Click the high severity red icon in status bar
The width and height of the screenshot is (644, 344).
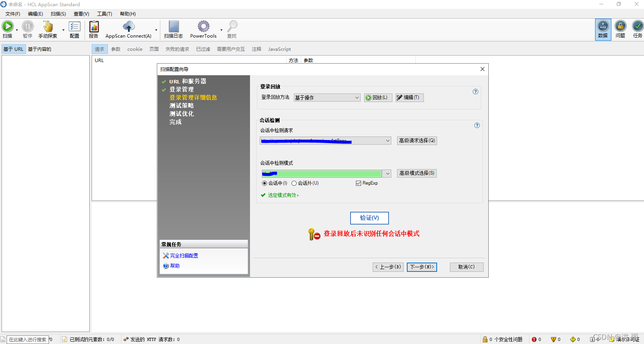534,339
